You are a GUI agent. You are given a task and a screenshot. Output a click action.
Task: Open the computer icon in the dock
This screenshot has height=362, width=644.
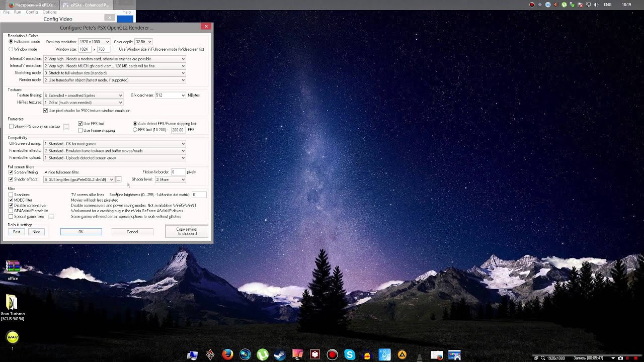coord(193,355)
